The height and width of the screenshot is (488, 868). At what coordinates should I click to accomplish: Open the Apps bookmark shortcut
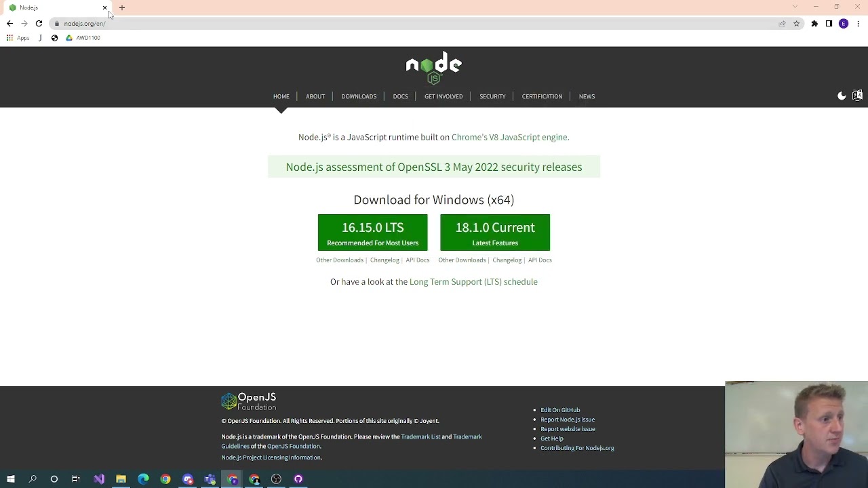point(18,38)
